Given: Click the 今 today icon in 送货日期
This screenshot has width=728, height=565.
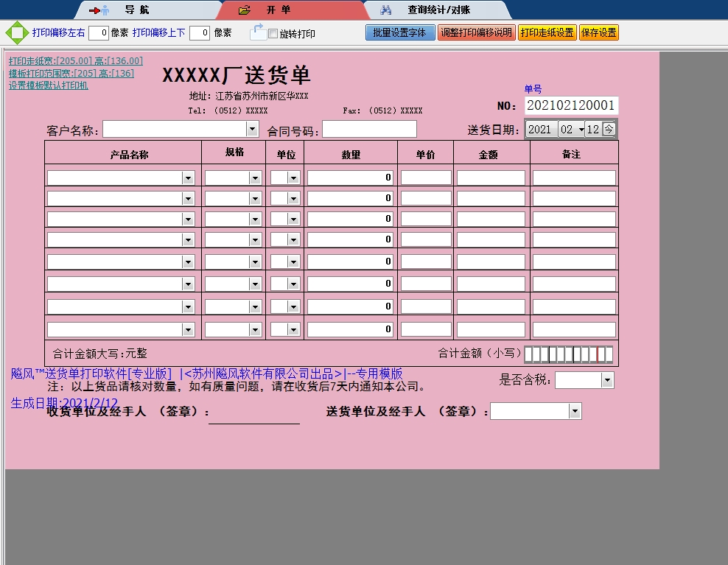Looking at the screenshot, I should (609, 128).
